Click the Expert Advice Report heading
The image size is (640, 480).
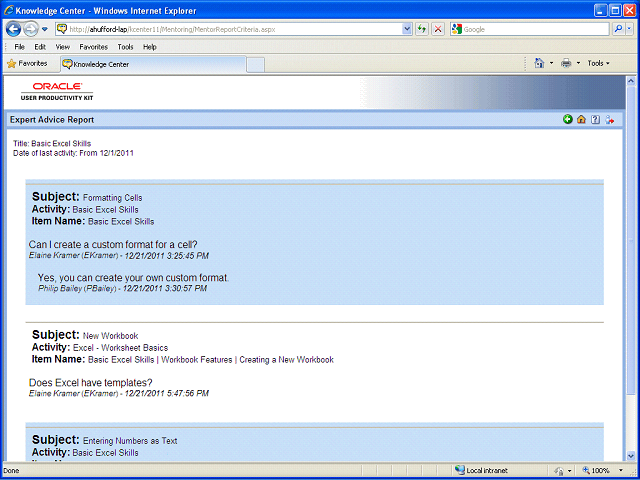click(x=52, y=120)
